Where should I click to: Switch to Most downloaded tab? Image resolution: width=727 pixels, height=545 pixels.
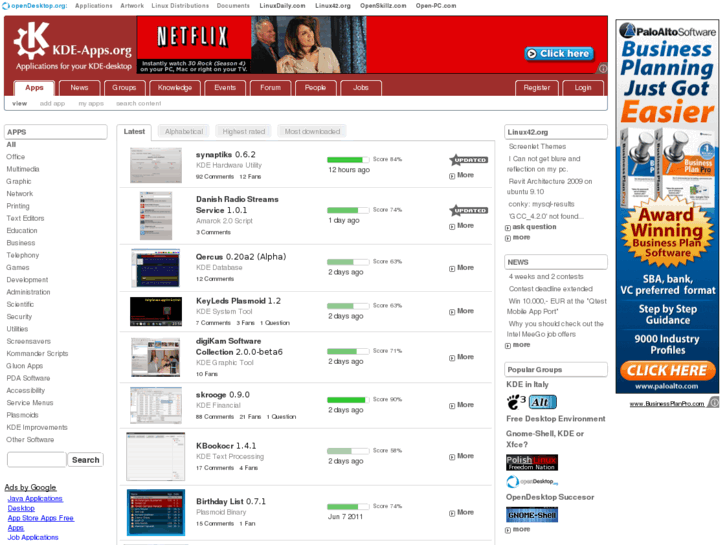[x=312, y=132]
